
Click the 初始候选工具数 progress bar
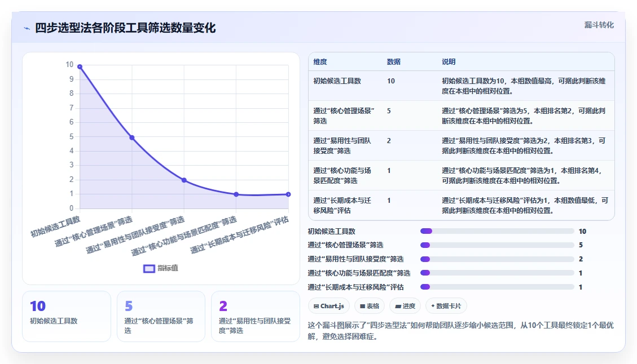point(497,232)
